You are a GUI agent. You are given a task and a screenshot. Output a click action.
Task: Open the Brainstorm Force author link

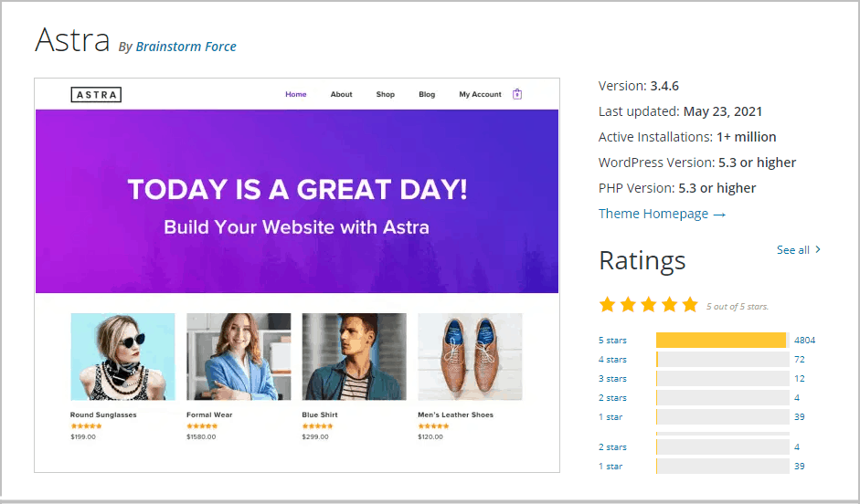(x=186, y=47)
